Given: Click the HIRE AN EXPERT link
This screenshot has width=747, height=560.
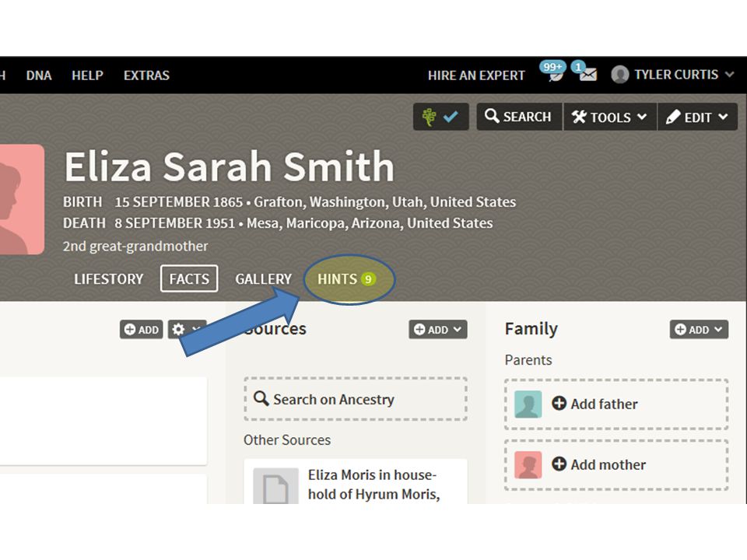Looking at the screenshot, I should click(x=476, y=75).
